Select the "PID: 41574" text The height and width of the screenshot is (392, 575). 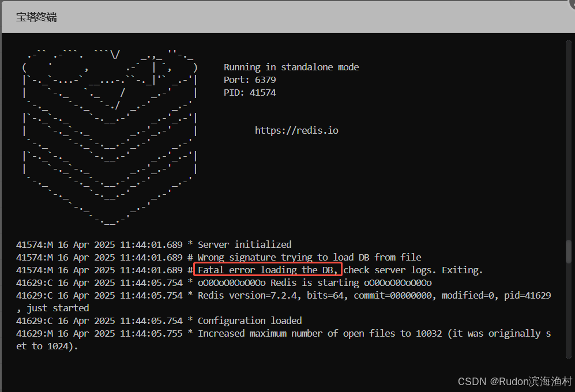(250, 92)
